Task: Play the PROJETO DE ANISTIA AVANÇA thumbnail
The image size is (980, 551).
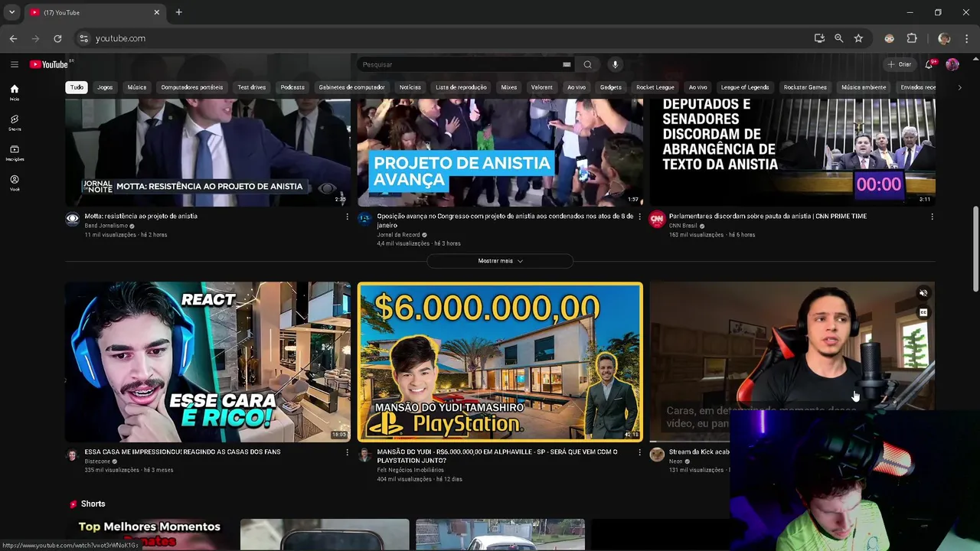Action: coord(500,152)
